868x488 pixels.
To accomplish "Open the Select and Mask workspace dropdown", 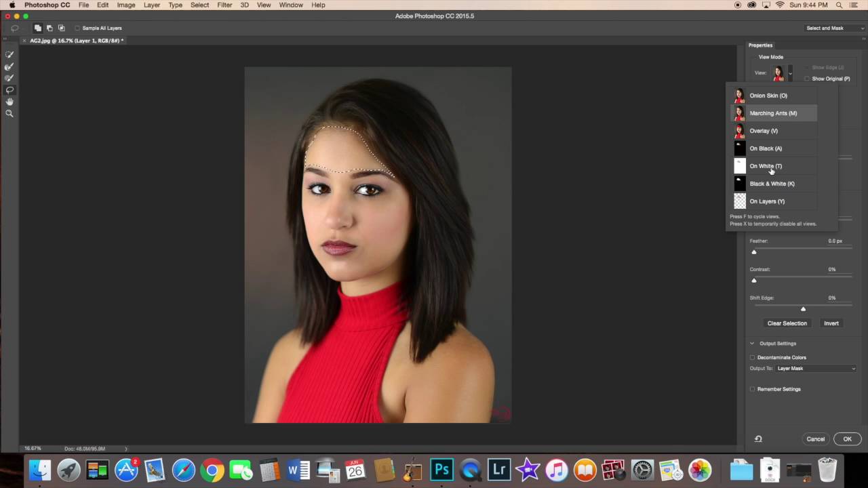I will 835,28.
